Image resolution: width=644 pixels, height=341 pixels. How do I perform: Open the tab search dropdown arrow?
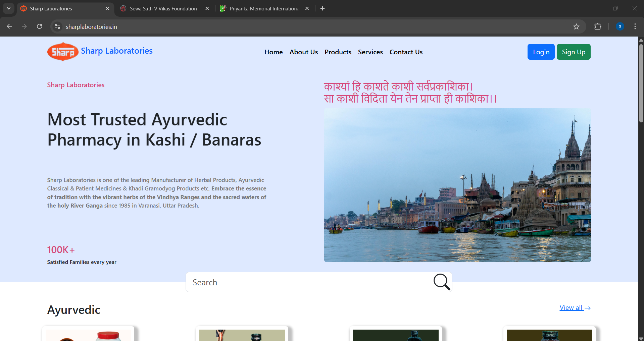click(x=9, y=8)
